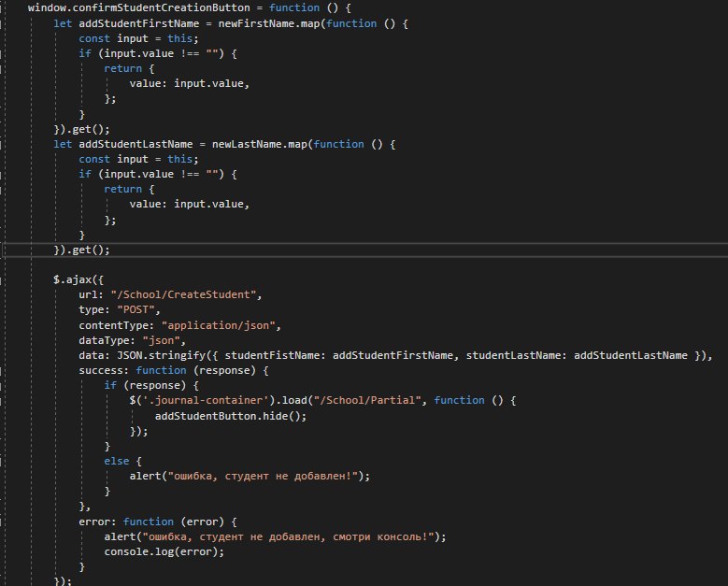The width and height of the screenshot is (728, 586).
Task: Click window.confirmStudentCreationButton on the first line
Action: (139, 7)
